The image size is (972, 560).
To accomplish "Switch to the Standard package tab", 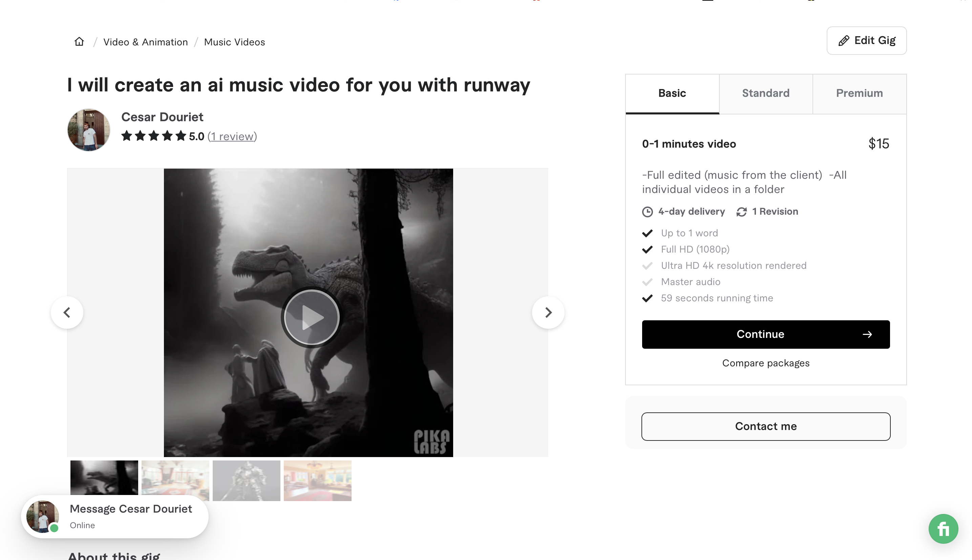I will pyautogui.click(x=765, y=93).
